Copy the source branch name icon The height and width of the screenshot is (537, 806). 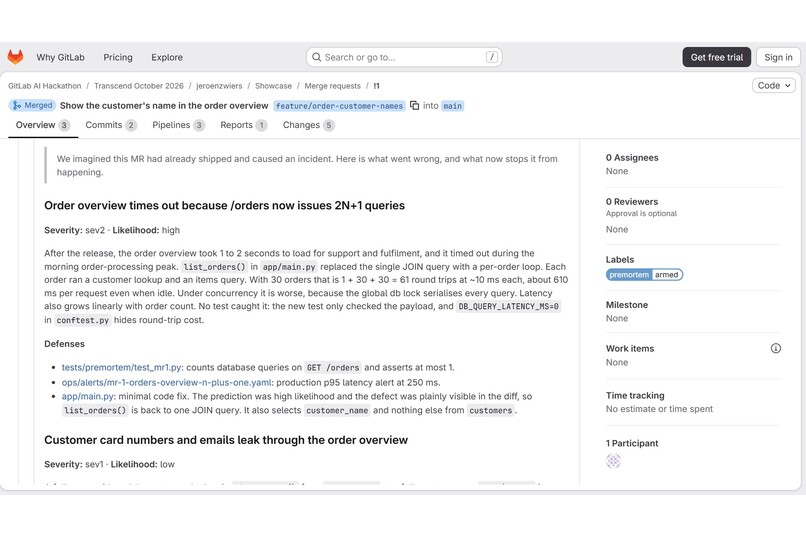[414, 105]
